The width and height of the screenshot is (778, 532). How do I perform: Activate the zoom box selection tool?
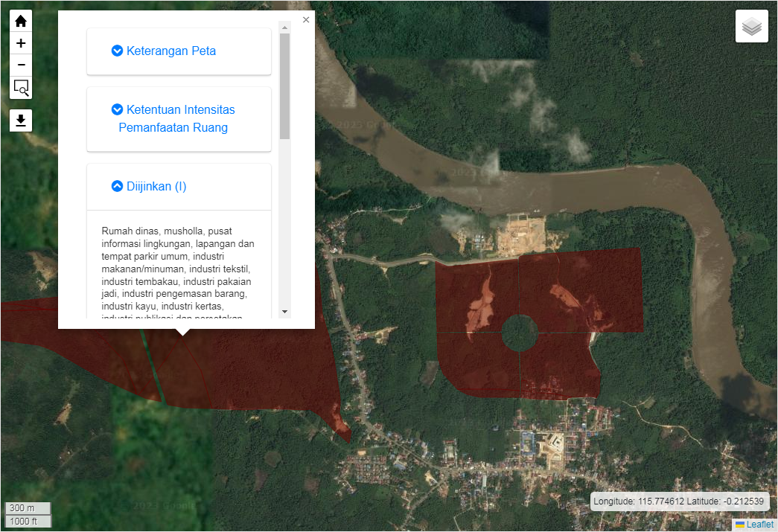pyautogui.click(x=21, y=88)
